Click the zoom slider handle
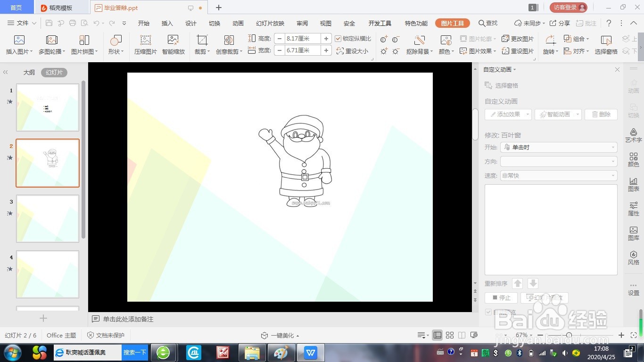 click(569, 335)
